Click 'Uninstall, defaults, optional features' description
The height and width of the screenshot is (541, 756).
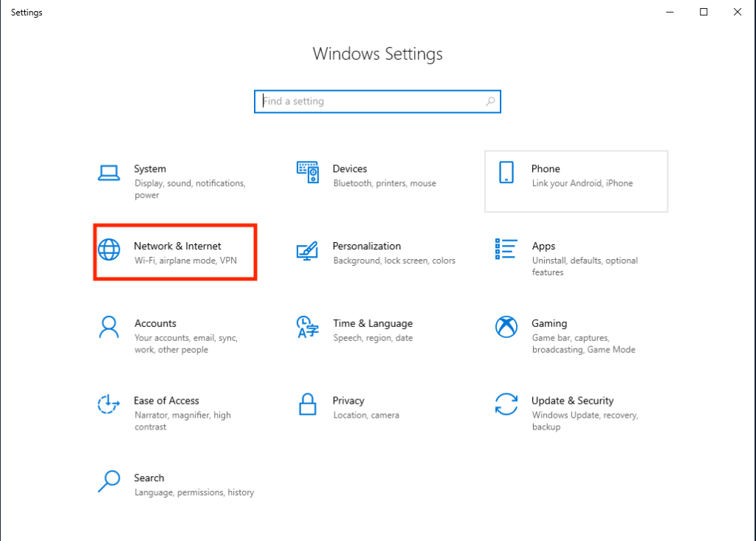[585, 266]
